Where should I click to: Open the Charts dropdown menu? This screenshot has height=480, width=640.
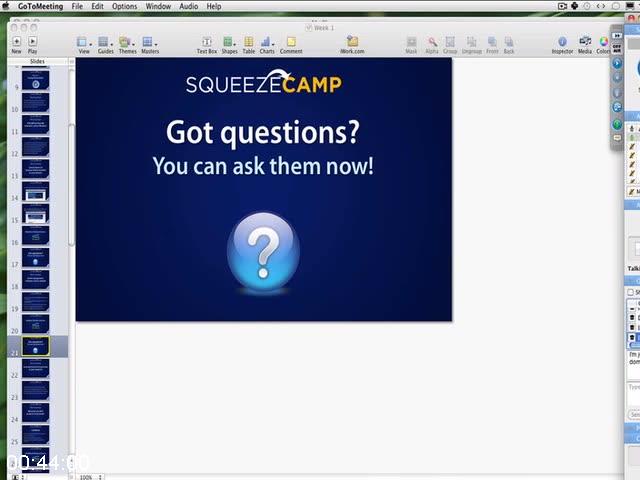pyautogui.click(x=267, y=45)
